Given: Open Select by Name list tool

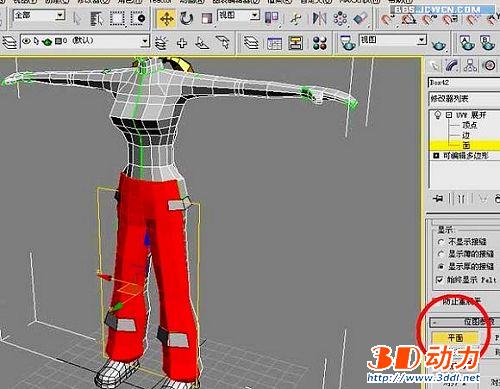Looking at the screenshot, I should [x=96, y=19].
